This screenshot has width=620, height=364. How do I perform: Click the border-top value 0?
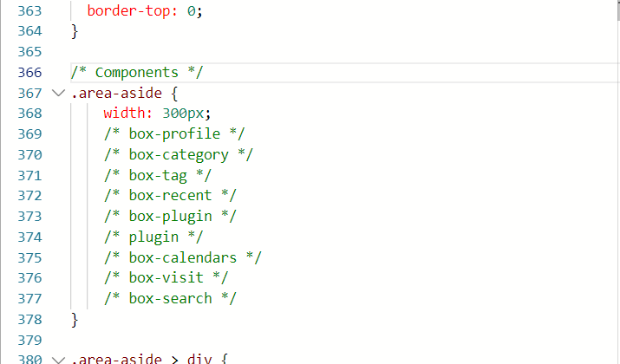(191, 11)
